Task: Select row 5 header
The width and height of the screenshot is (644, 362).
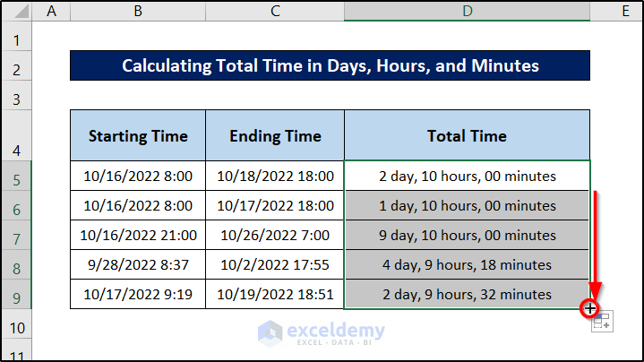Action: [x=16, y=177]
